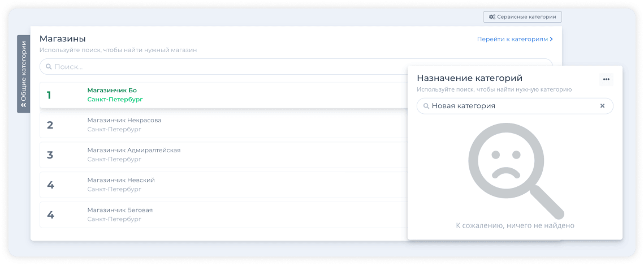
Task: Click the arrow beside Перейти к категориям
Action: point(551,39)
